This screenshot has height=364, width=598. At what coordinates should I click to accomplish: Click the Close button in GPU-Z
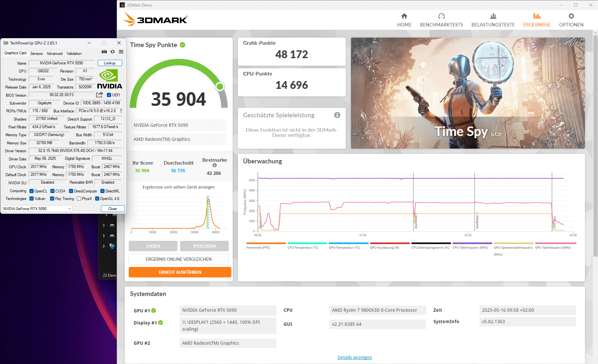(x=112, y=209)
